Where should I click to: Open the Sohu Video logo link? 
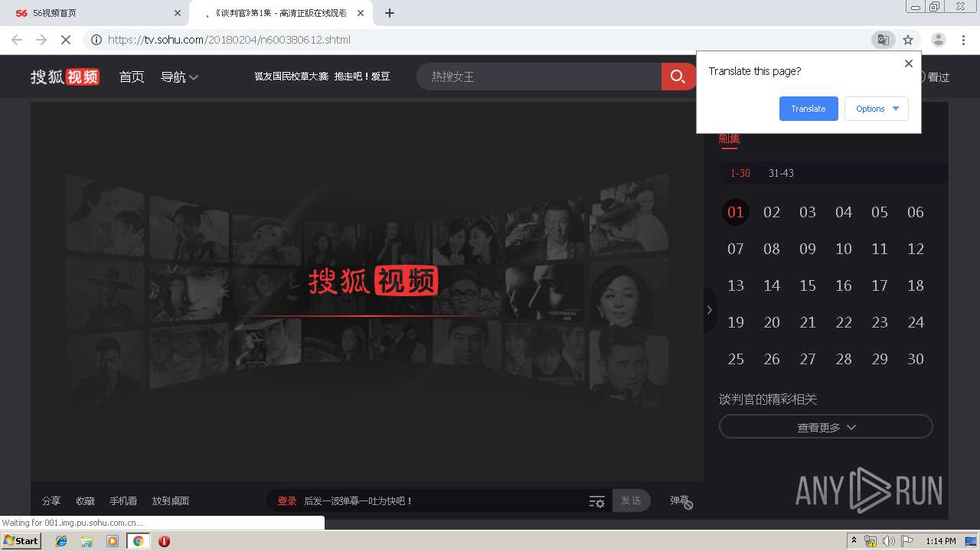pos(65,77)
